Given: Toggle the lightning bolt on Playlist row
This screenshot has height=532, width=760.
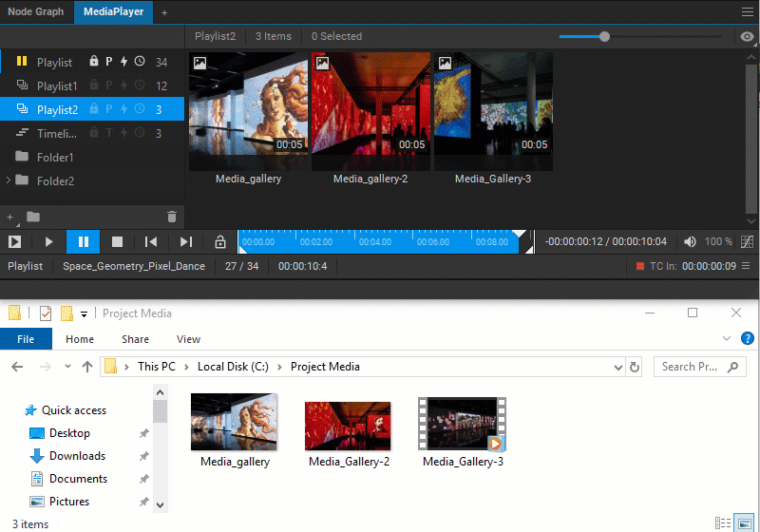Looking at the screenshot, I should click(124, 61).
